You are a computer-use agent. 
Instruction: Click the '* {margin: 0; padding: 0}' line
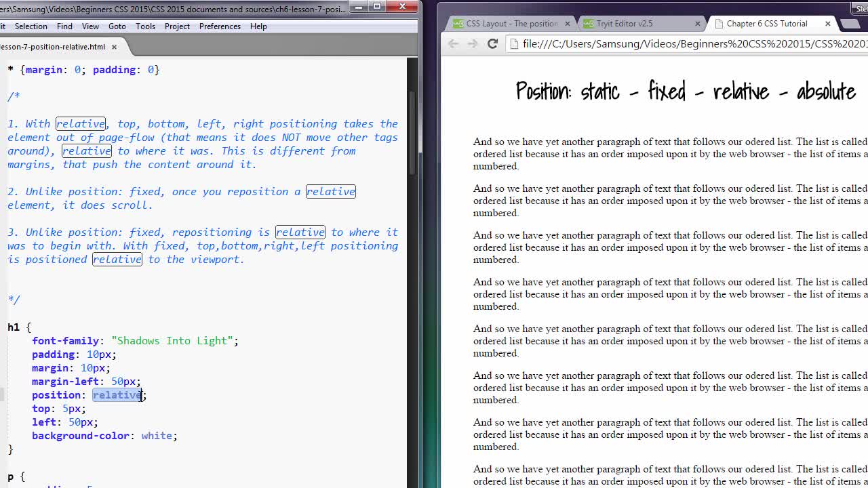pos(83,70)
